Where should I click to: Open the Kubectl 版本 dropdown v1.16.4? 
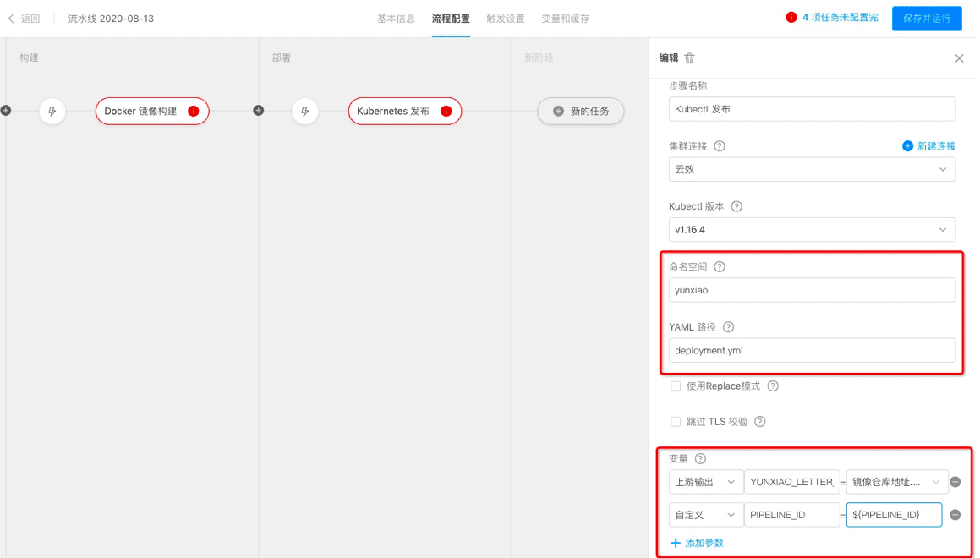tap(812, 230)
